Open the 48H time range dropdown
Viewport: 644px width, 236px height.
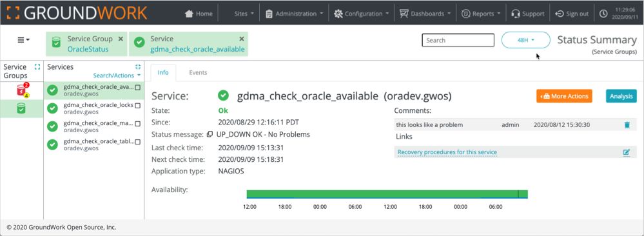click(x=526, y=40)
